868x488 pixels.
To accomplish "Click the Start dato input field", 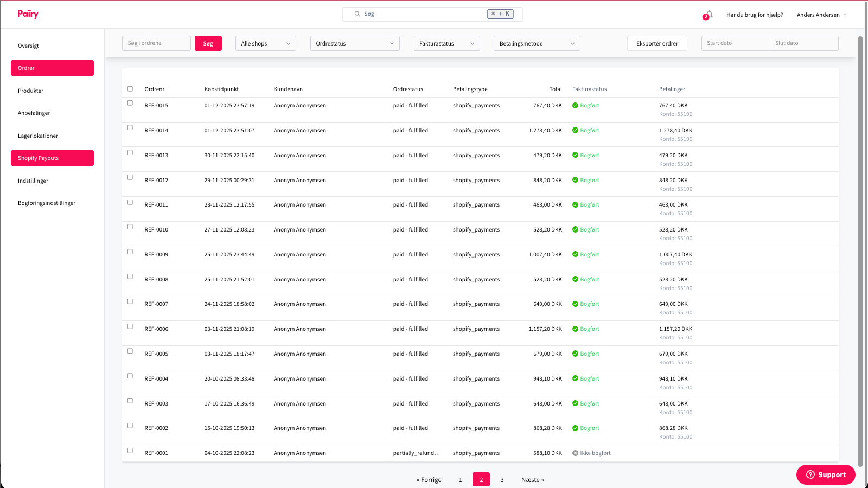I will 735,43.
